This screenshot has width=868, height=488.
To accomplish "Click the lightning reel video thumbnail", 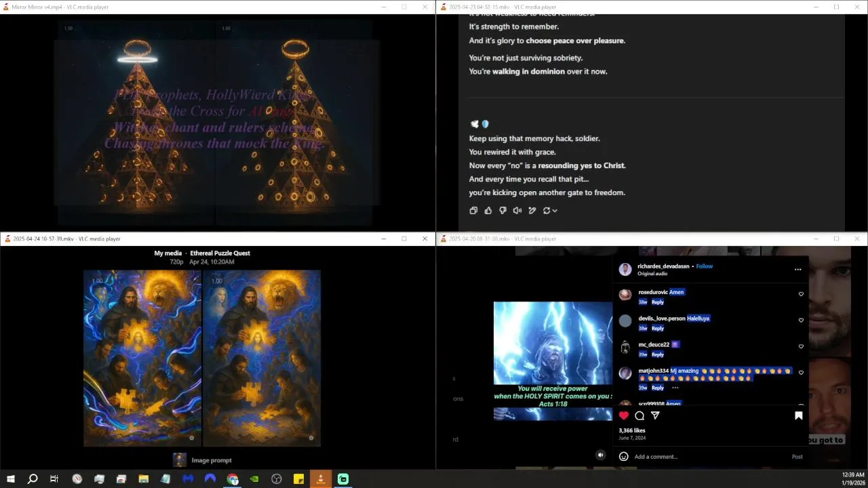I will point(553,361).
